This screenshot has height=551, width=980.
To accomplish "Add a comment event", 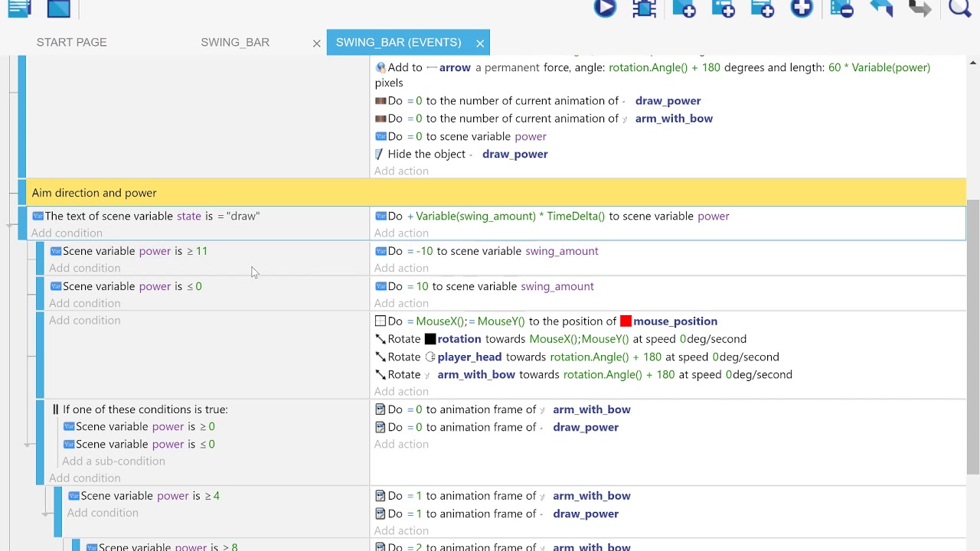I will click(x=763, y=8).
